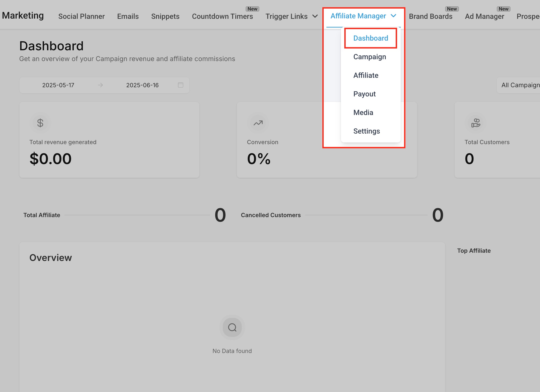Click the calendar icon in date range
This screenshot has width=540, height=392.
coord(181,85)
